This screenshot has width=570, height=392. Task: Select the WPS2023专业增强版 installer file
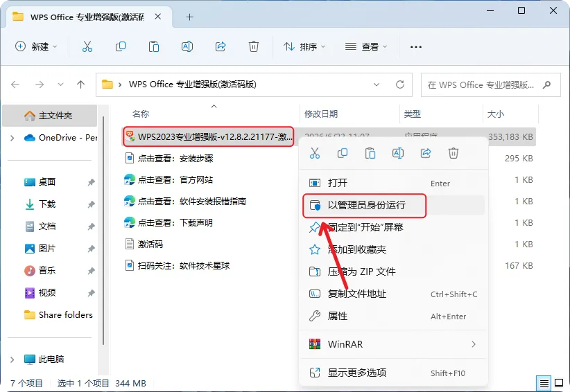pyautogui.click(x=208, y=136)
